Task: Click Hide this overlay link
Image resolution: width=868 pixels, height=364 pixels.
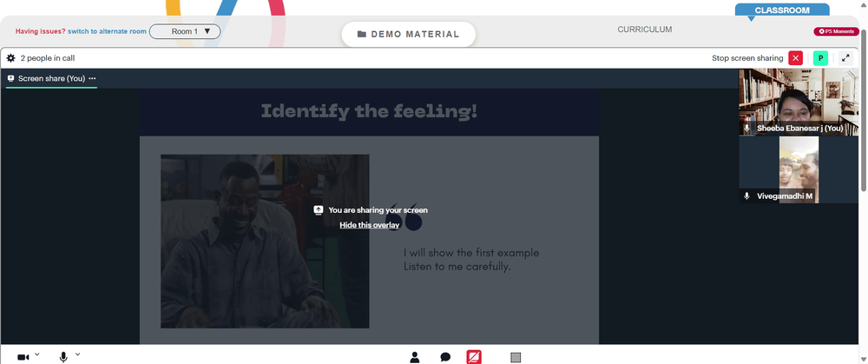Action: [x=369, y=225]
